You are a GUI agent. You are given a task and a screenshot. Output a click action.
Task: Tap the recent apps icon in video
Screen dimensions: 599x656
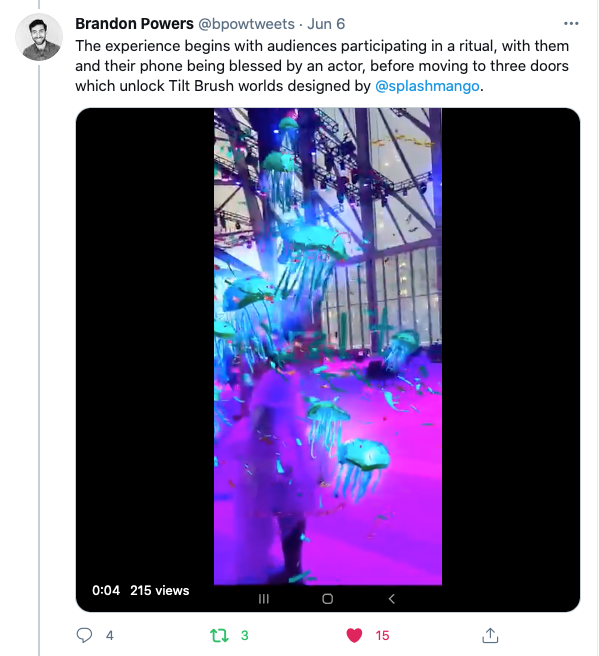[264, 599]
